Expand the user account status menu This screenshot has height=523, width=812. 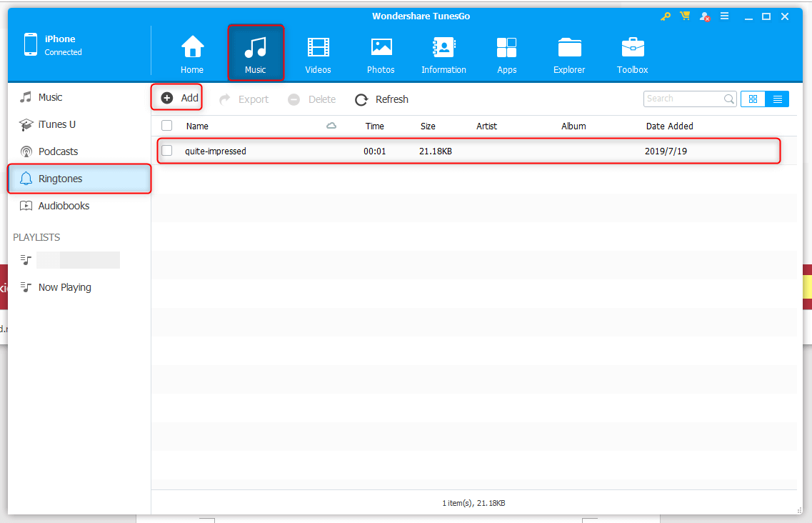pos(704,16)
